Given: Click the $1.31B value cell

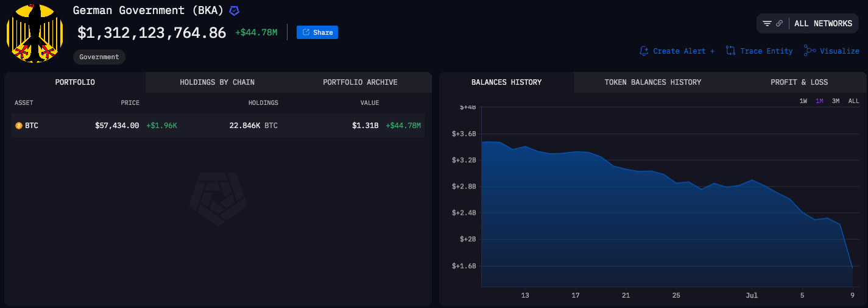Looking at the screenshot, I should pyautogui.click(x=365, y=126).
